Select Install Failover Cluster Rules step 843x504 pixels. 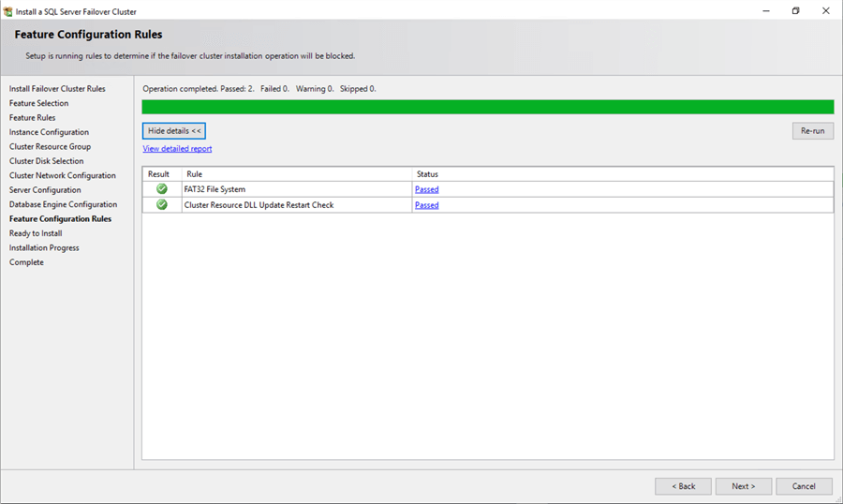[57, 89]
